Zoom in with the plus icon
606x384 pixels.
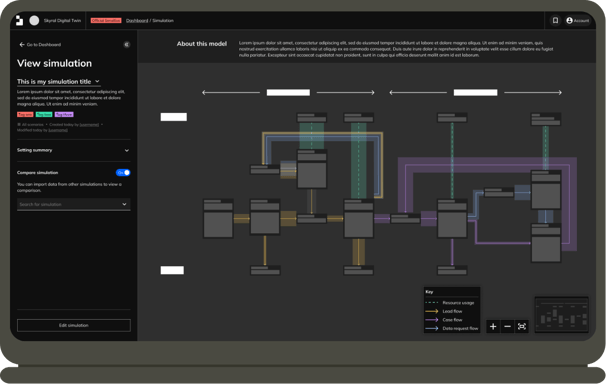pyautogui.click(x=493, y=326)
